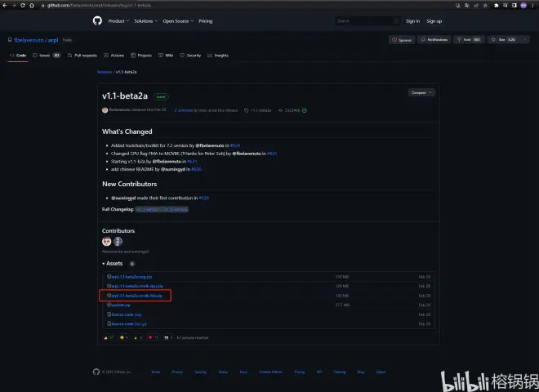Click the Notifications bell button
This screenshot has height=392, width=539.
click(x=434, y=40)
